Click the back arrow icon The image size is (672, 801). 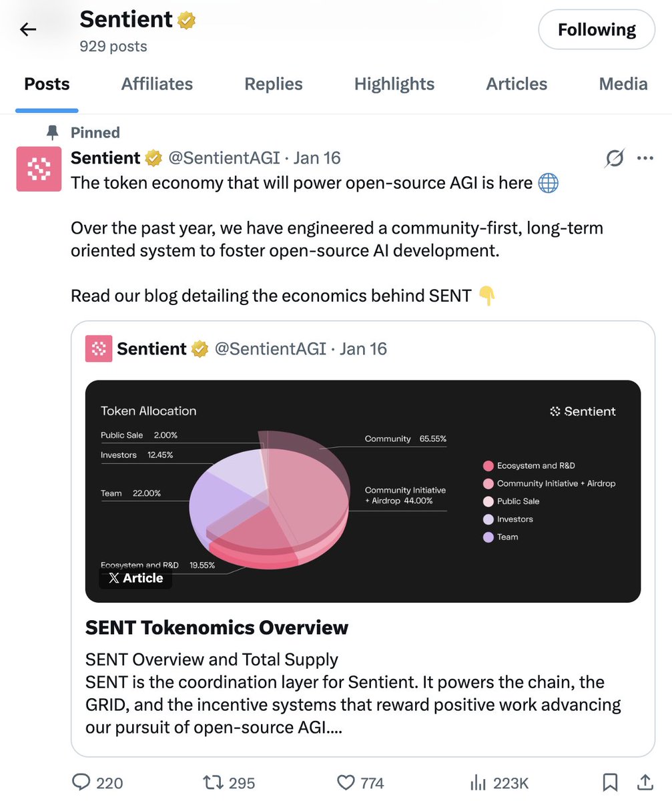pos(28,29)
